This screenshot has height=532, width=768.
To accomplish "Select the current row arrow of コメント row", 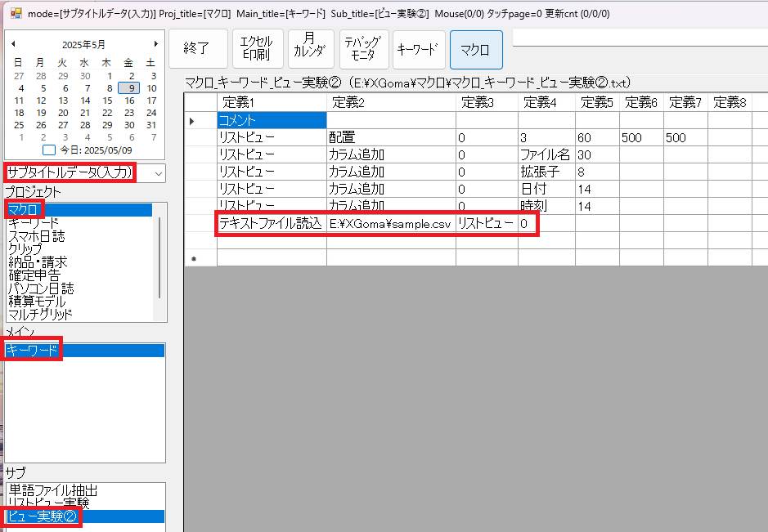I will click(x=193, y=121).
